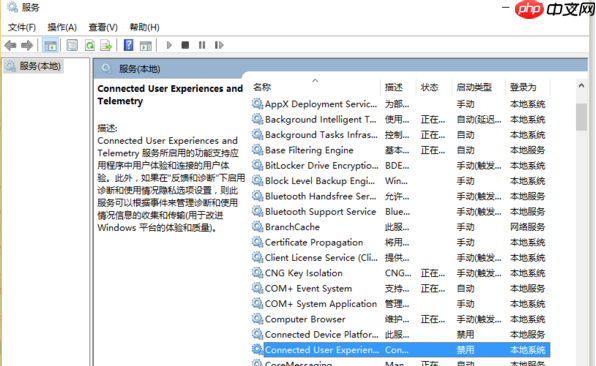The height and width of the screenshot is (366, 596).
Task: Click the gear icon of Bluetooth Handsfree Service
Action: (257, 196)
